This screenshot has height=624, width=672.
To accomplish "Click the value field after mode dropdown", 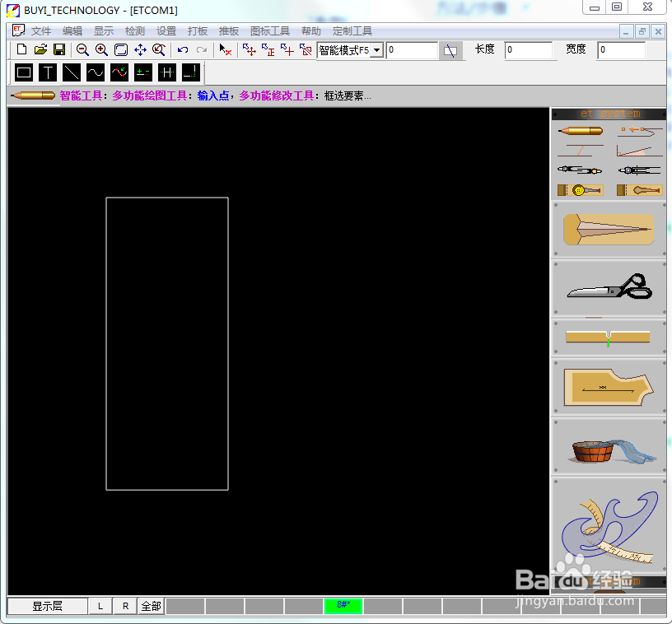I will point(412,50).
